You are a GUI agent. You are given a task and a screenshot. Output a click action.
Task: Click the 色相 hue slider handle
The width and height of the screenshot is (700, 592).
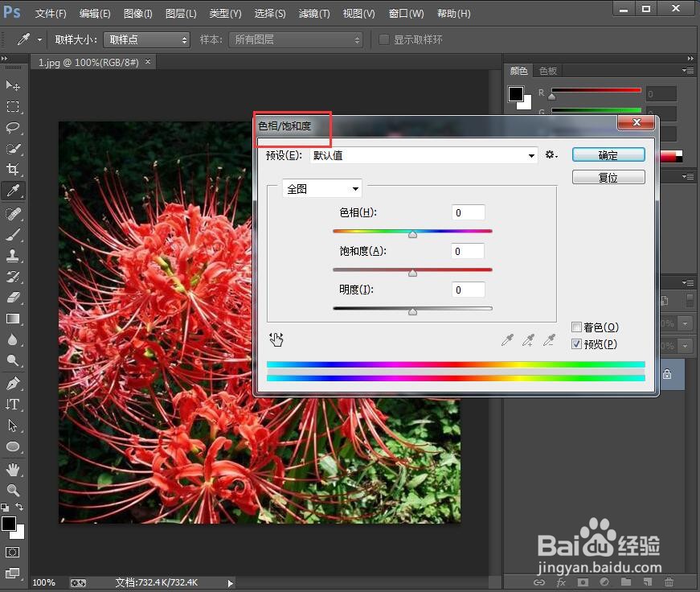(x=412, y=234)
